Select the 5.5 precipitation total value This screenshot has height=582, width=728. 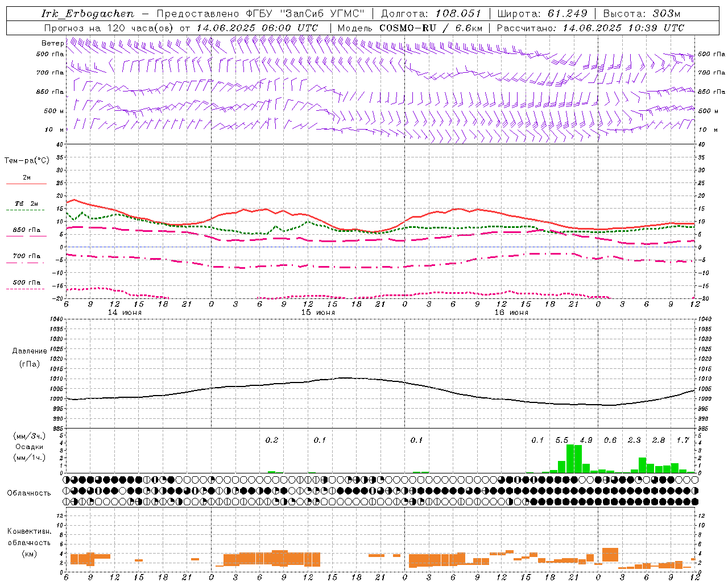tap(562, 440)
